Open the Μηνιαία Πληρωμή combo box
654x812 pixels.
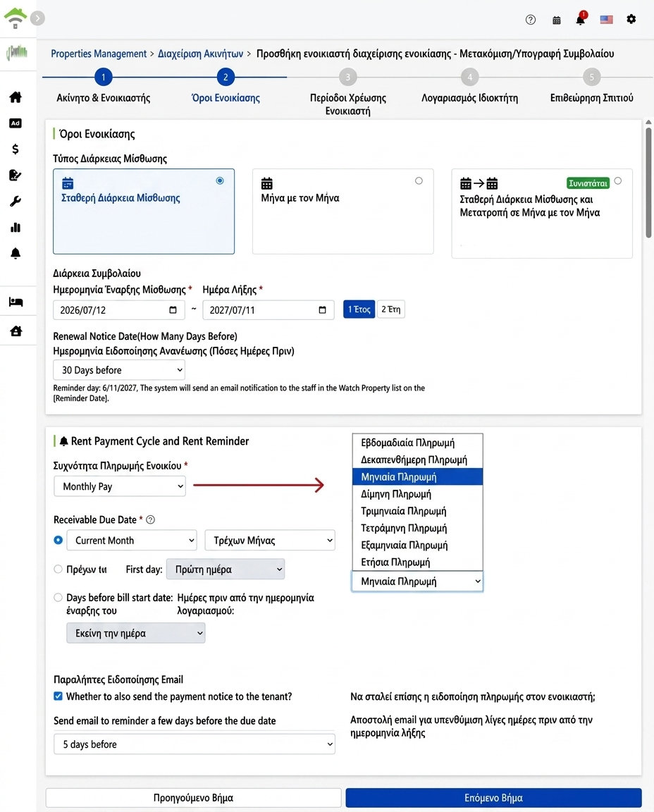417,582
